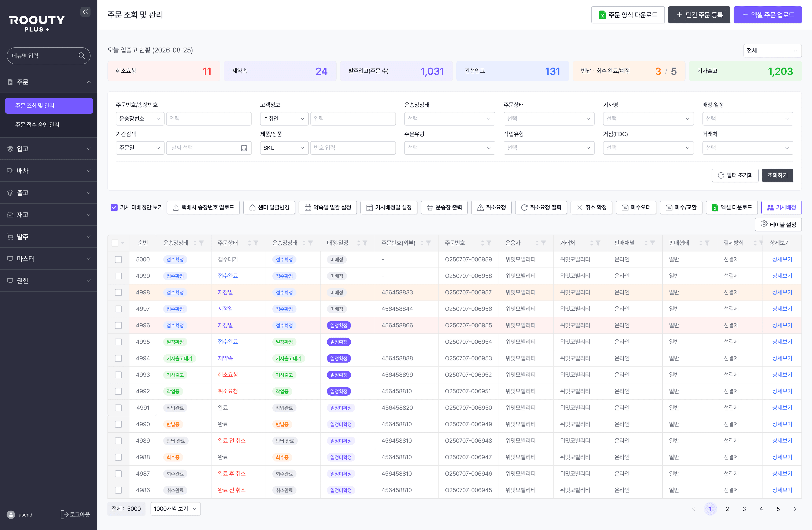The width and height of the screenshot is (812, 530).
Task: Toggle the select-all header checkbox
Action: [x=115, y=243]
